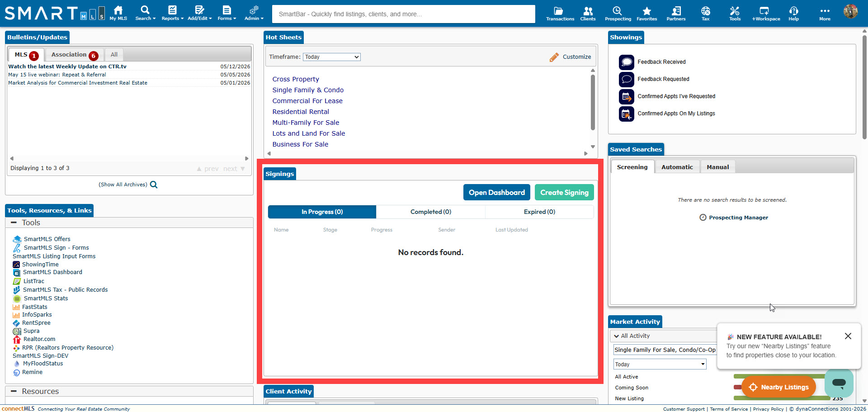Click the Nearby Listings button

tap(778, 387)
